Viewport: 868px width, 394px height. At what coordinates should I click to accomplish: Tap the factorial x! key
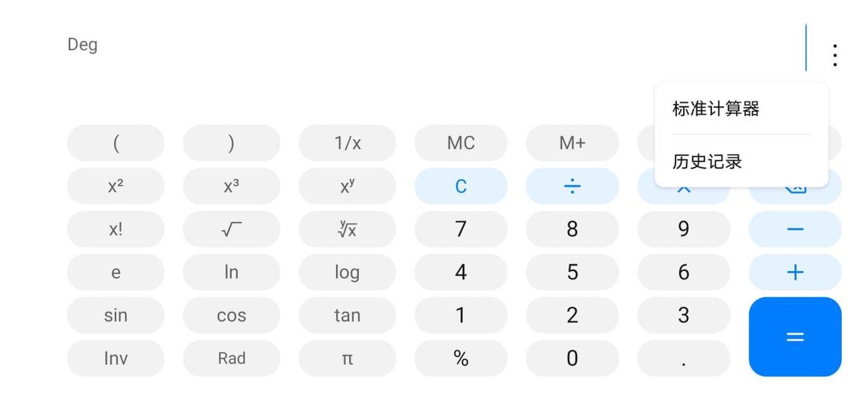116,229
